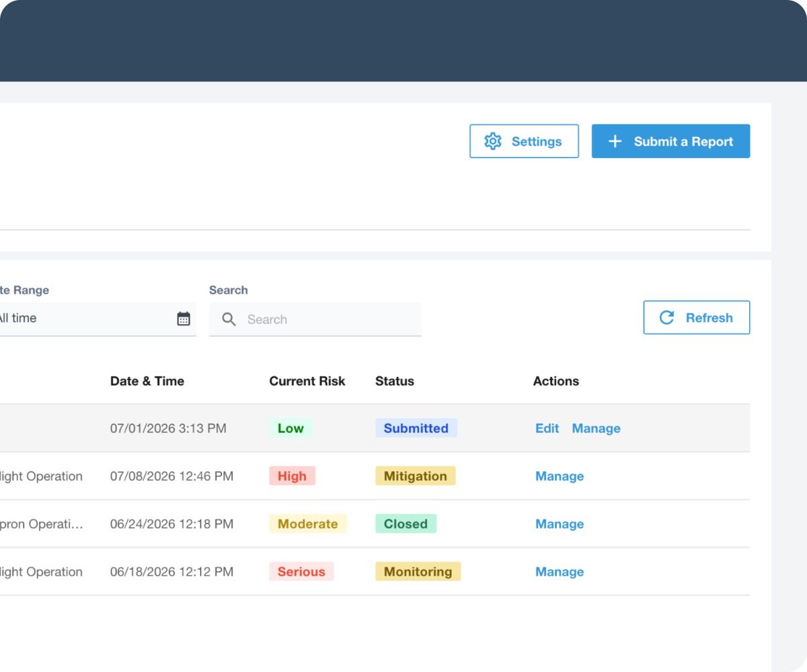Click the Mitigation status badge
807x672 pixels.
pos(415,476)
